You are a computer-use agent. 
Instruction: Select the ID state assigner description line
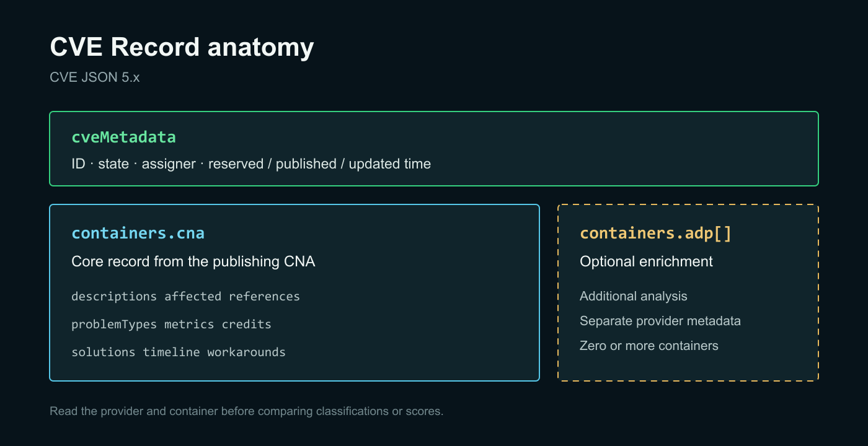point(251,164)
